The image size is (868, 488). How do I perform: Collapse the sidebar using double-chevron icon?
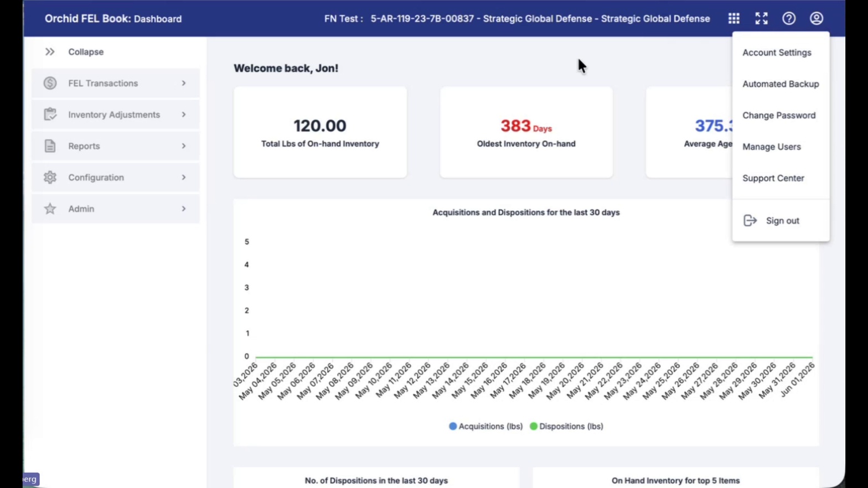tap(50, 51)
